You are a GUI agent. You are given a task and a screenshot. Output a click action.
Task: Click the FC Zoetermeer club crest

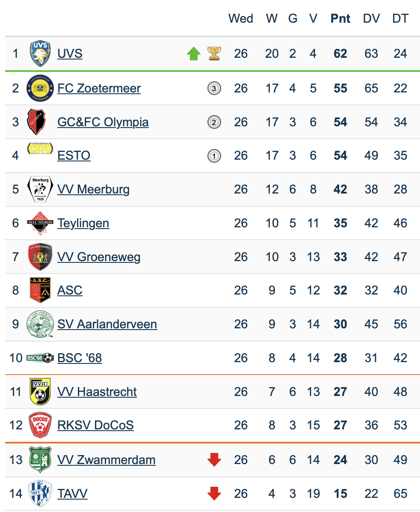(40, 88)
